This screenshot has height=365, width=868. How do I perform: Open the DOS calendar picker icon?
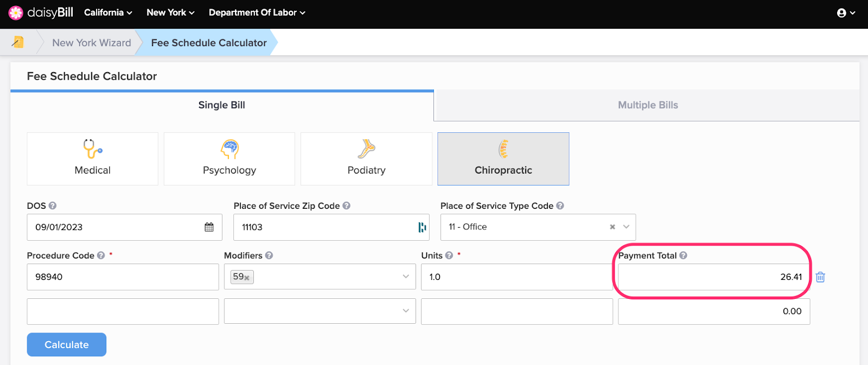pyautogui.click(x=209, y=227)
